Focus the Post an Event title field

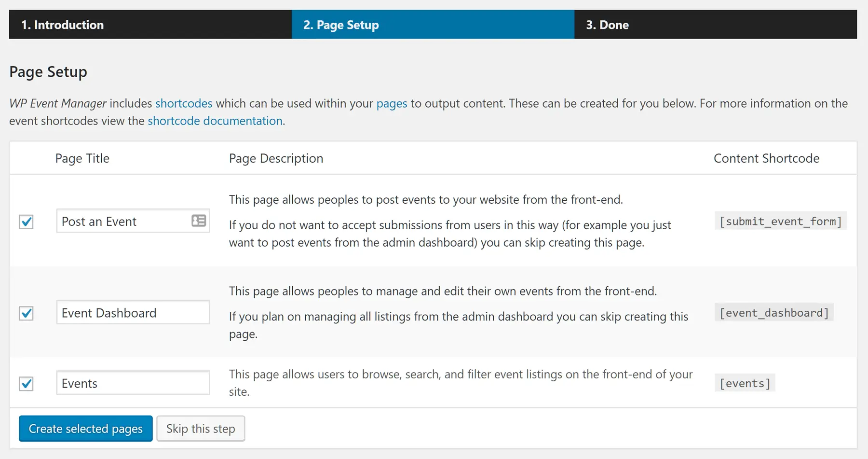point(133,221)
